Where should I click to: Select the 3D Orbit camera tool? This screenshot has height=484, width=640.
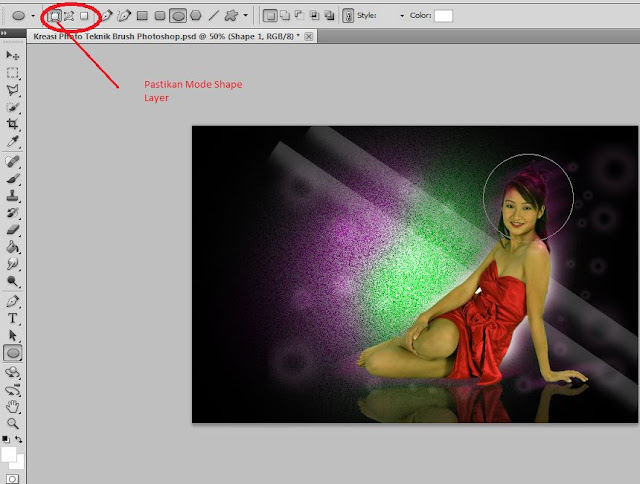pos(13,390)
